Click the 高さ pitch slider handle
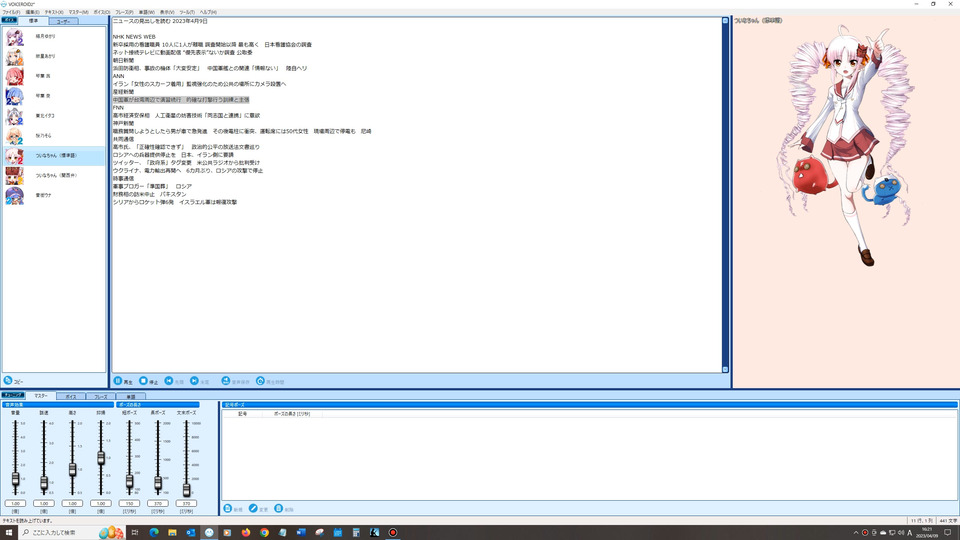The width and height of the screenshot is (960, 540). point(72,470)
